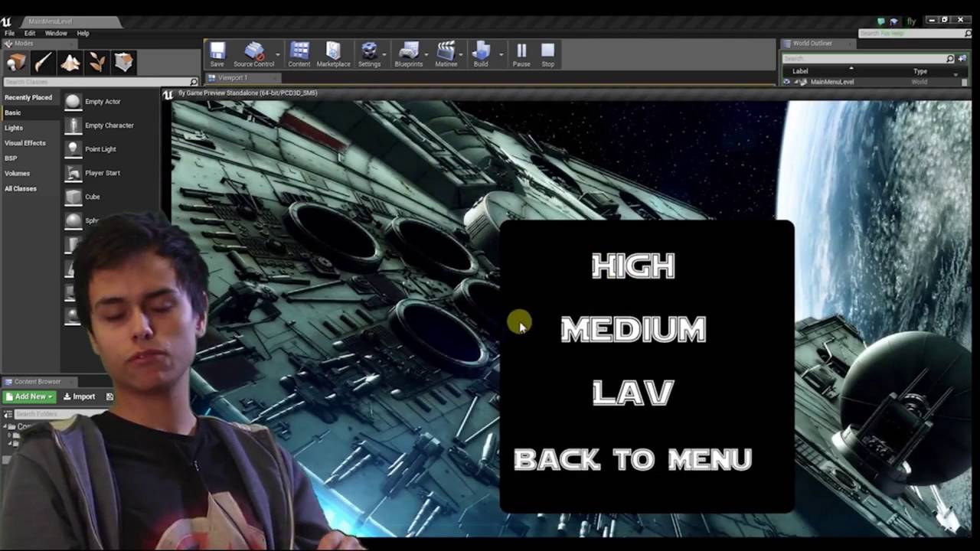Click the save icon in Content Browser
980x551 pixels.
pos(110,396)
